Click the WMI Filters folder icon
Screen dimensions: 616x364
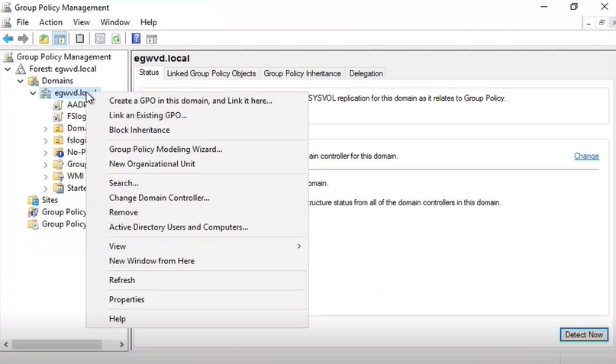[59, 176]
